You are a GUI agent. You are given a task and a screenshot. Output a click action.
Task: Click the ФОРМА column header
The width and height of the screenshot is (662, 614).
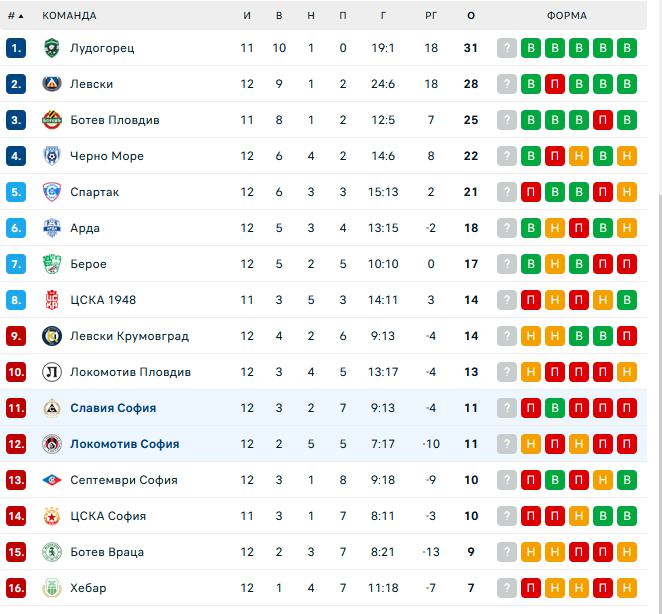(567, 16)
